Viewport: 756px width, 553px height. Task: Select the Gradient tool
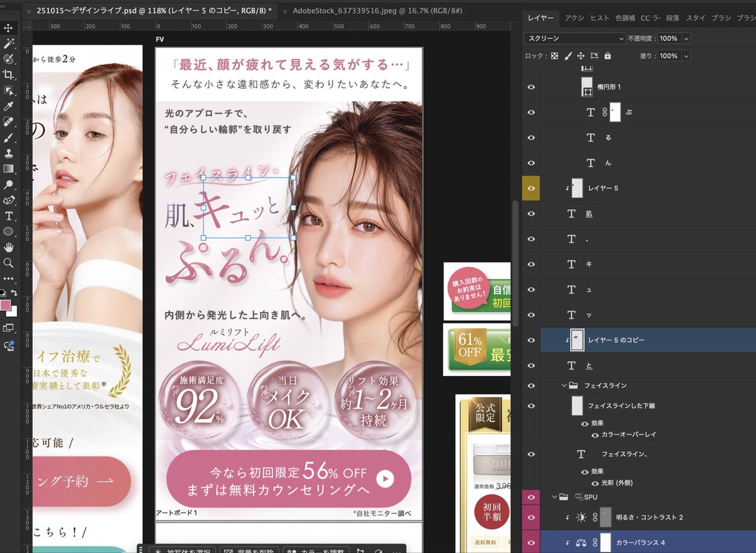9,169
